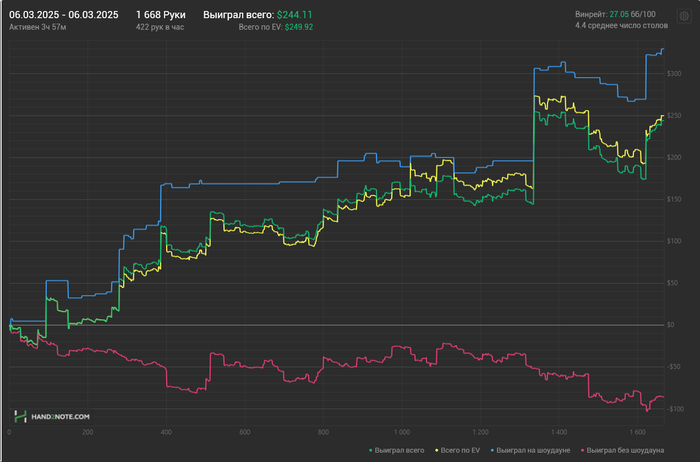Click the 1 600 x-axis tick label

click(638, 432)
